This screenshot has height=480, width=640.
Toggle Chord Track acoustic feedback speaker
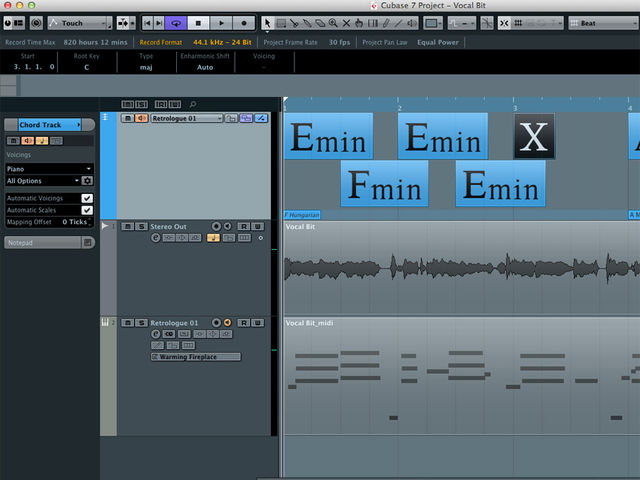click(141, 118)
